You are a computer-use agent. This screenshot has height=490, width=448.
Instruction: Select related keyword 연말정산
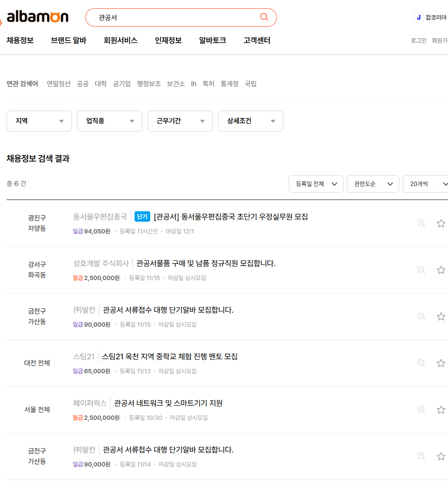[x=58, y=84]
